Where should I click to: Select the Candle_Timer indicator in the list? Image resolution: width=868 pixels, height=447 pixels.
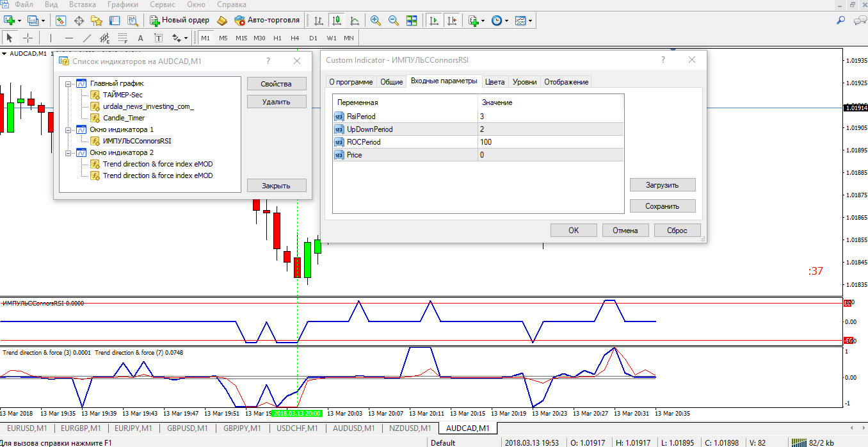[124, 118]
